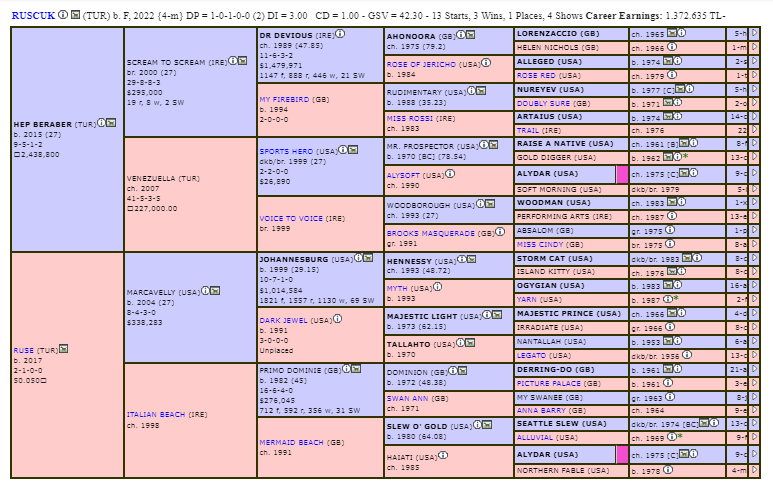Open photo icon beside HENNESSY
The height and width of the screenshot is (485, 773).
(x=471, y=259)
